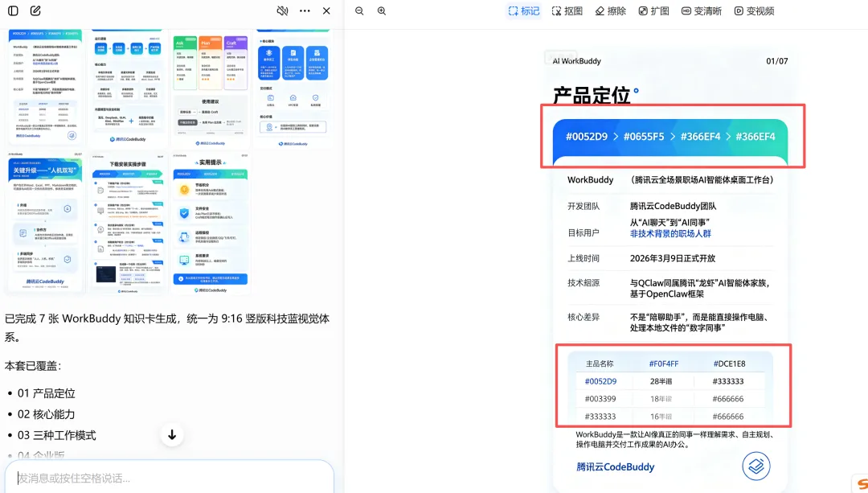The width and height of the screenshot is (868, 493).
Task: Zoom in on the image preview
Action: click(382, 10)
